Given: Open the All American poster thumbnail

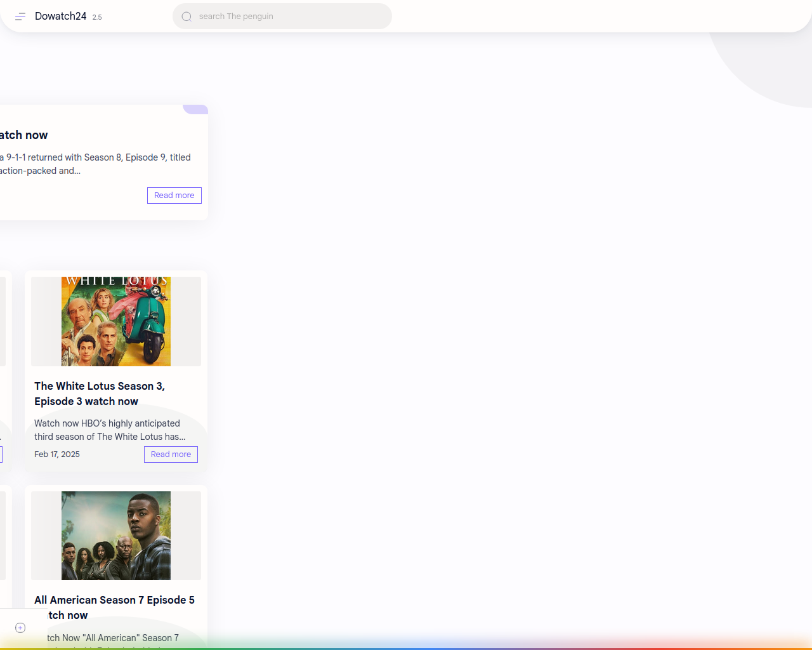Looking at the screenshot, I should point(116,536).
